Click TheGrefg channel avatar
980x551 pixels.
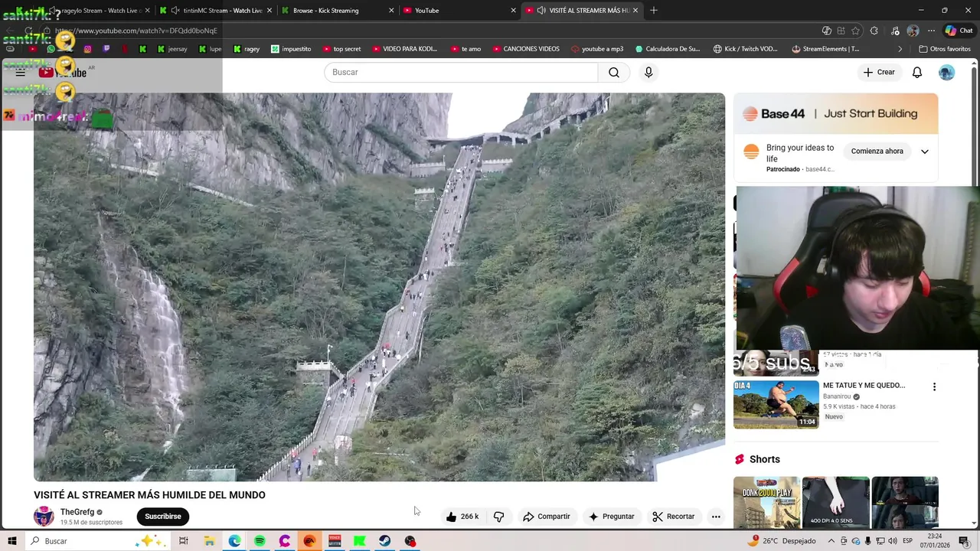[44, 517]
